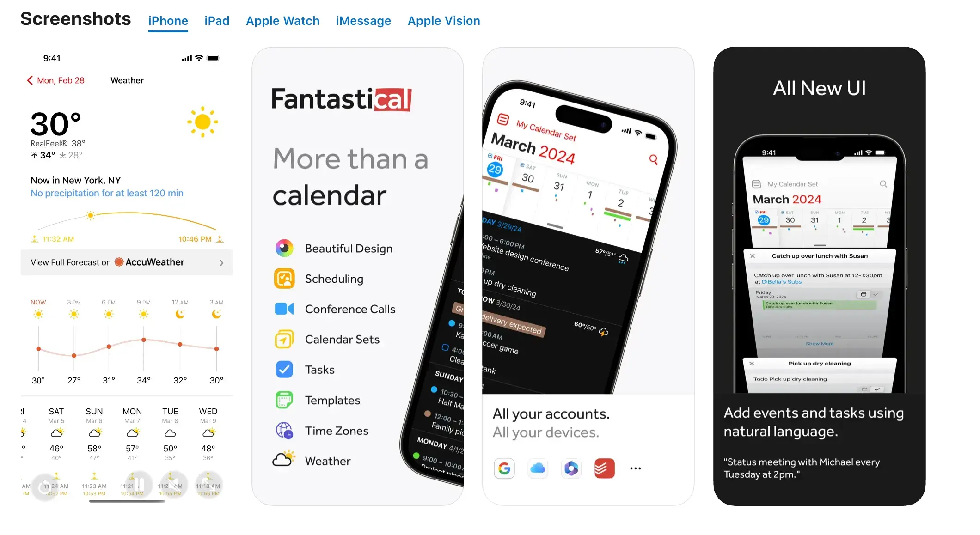980x535 pixels.
Task: Select the iPad tab in Screenshots section
Action: point(217,20)
